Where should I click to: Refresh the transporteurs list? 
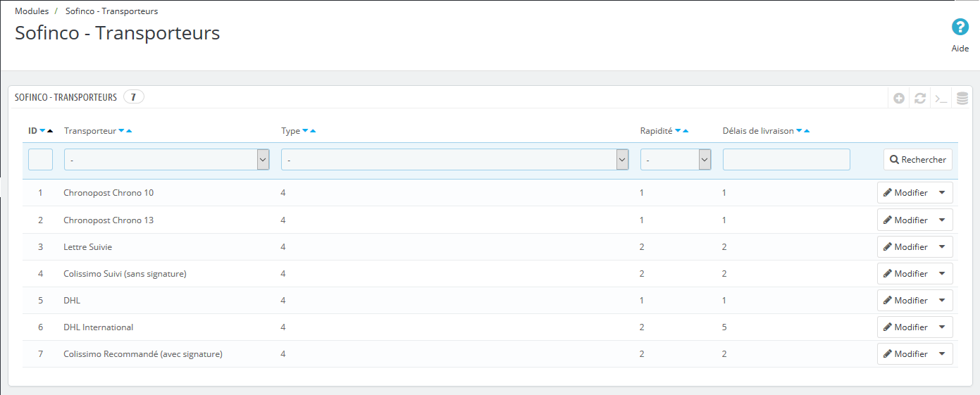click(920, 99)
